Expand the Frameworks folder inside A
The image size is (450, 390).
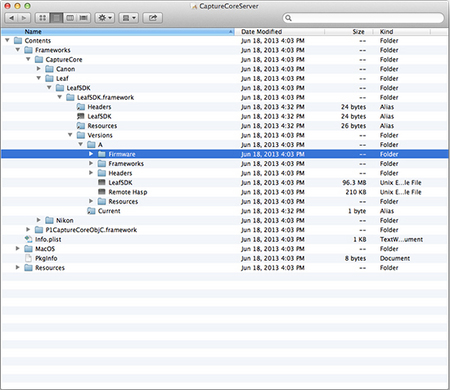pyautogui.click(x=91, y=163)
